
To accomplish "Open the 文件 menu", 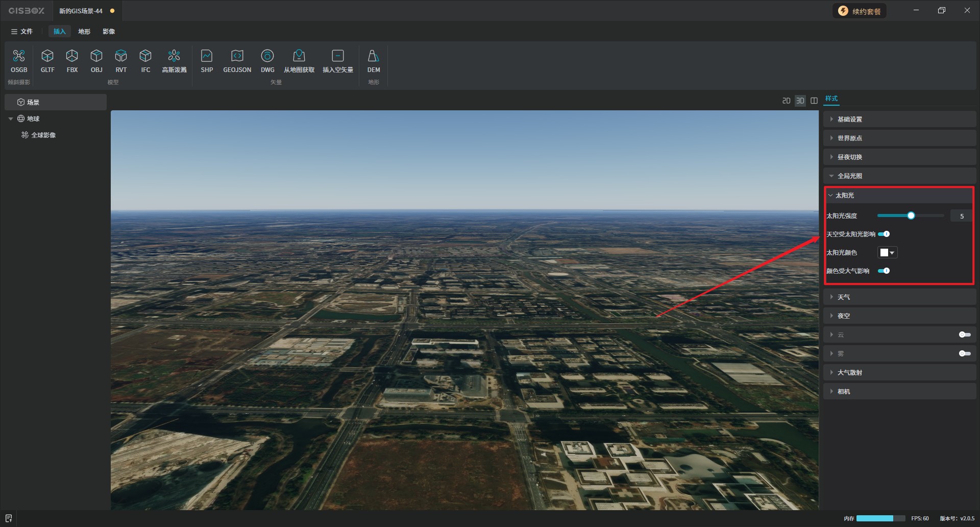I will pyautogui.click(x=22, y=32).
